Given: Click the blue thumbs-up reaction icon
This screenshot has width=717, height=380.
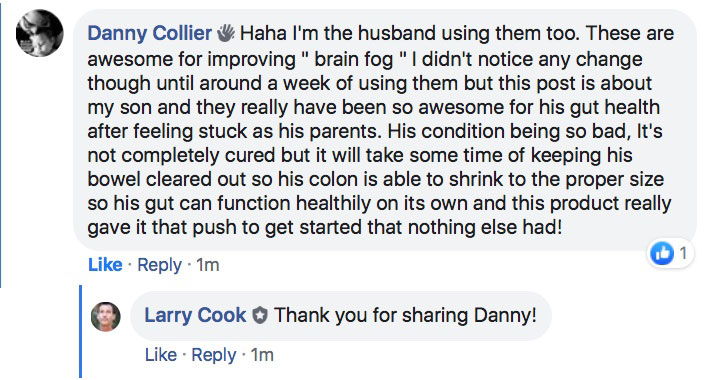Looking at the screenshot, I should click(662, 253).
